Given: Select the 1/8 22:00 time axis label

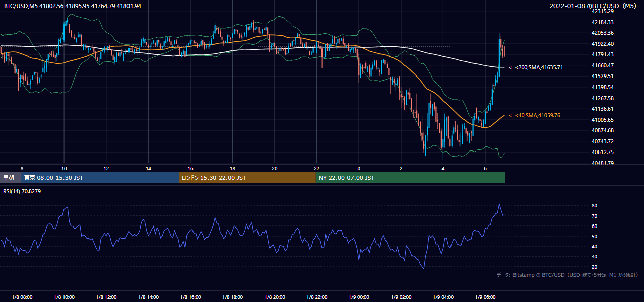Looking at the screenshot, I should pyautogui.click(x=316, y=297).
